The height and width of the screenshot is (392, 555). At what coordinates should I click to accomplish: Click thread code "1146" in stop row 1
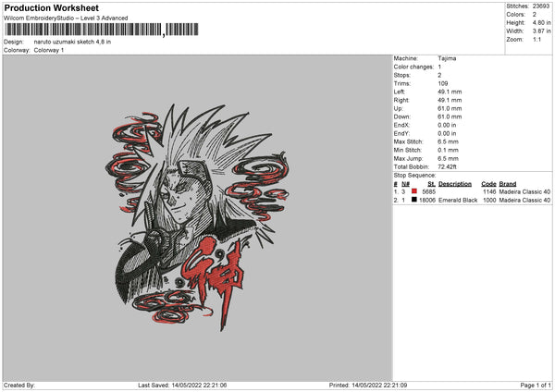pyautogui.click(x=489, y=191)
